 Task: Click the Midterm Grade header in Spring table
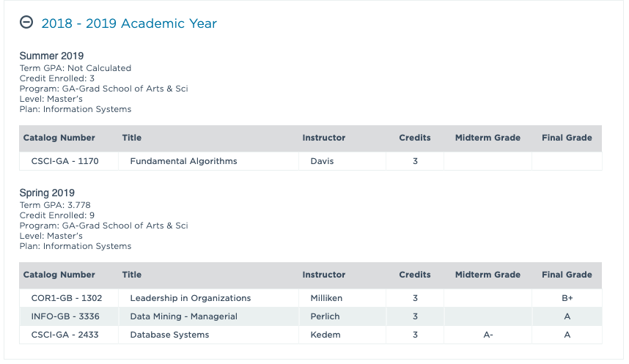point(488,275)
